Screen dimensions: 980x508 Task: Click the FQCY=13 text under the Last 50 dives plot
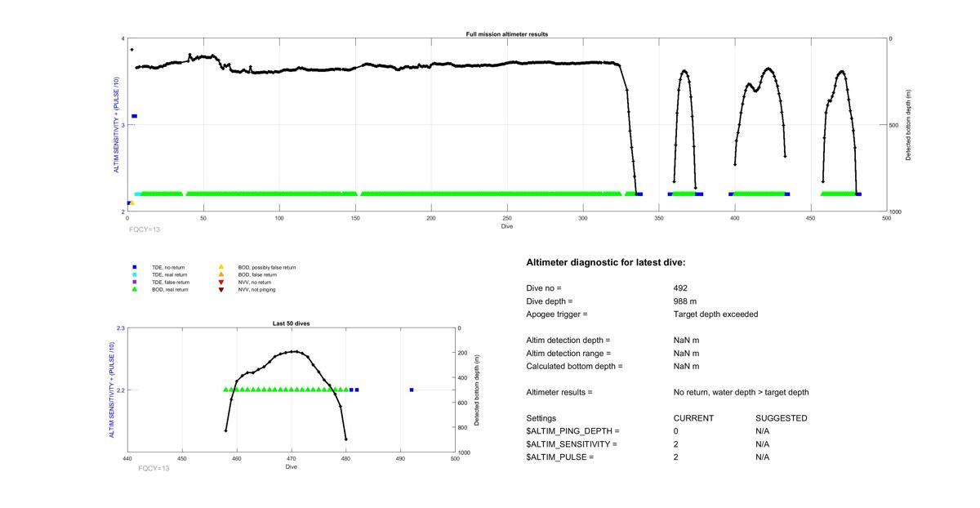pyautogui.click(x=154, y=469)
